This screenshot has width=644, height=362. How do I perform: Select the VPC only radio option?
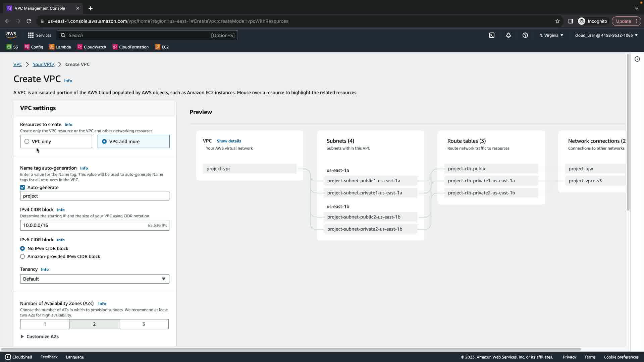[x=27, y=141]
